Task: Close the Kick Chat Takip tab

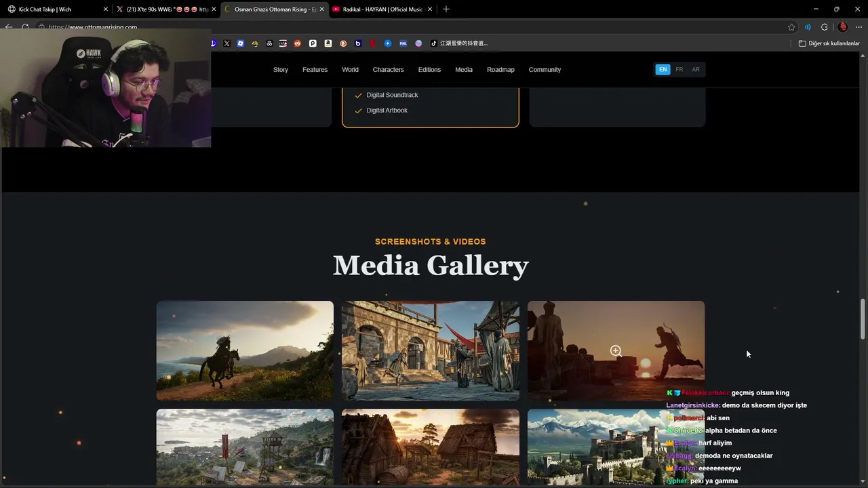Action: pos(105,9)
